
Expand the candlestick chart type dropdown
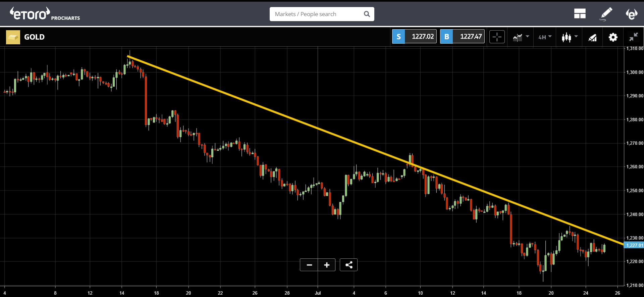570,37
